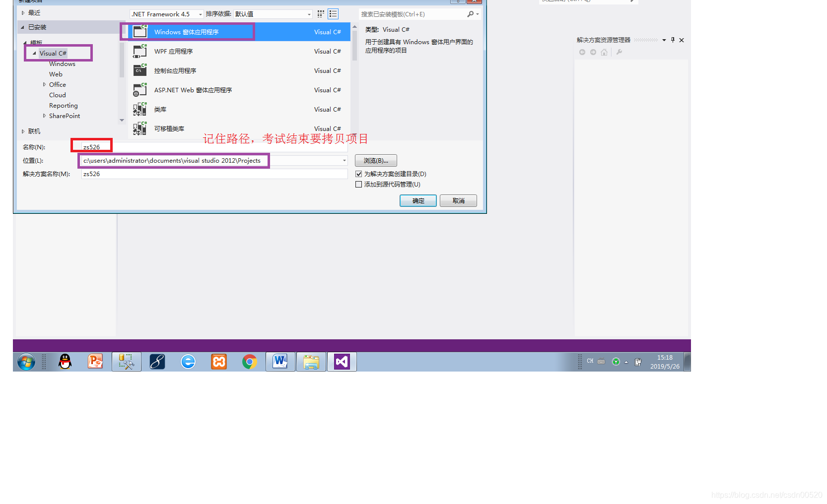Switch the template list to medium icons view
Image resolution: width=827 pixels, height=504 pixels.
pyautogui.click(x=333, y=14)
